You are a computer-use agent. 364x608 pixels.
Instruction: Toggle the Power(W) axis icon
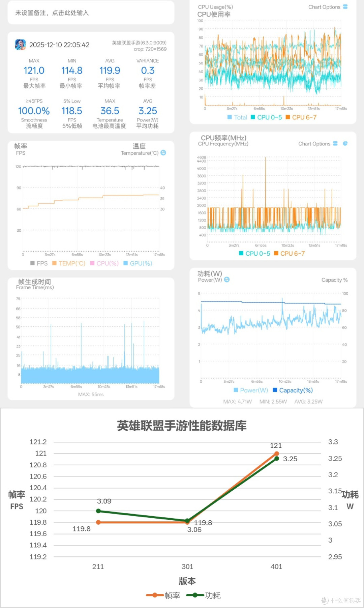click(227, 280)
